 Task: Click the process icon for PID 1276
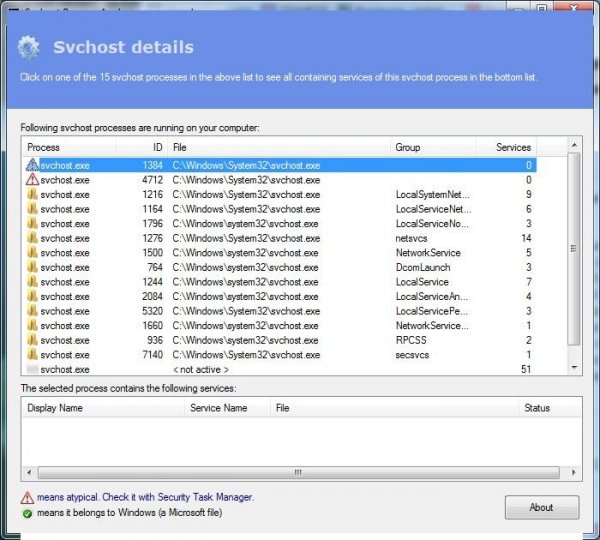point(33,238)
